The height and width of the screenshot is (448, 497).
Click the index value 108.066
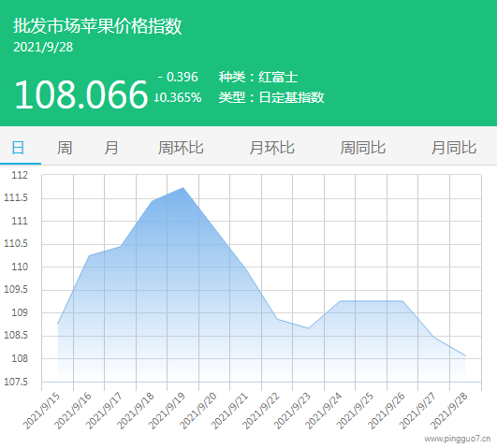(x=81, y=94)
